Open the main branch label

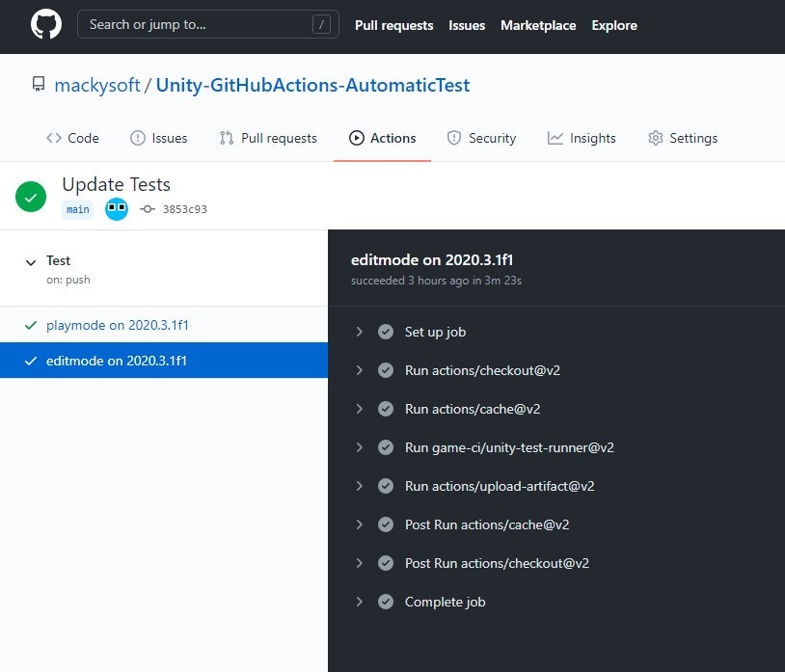[77, 209]
